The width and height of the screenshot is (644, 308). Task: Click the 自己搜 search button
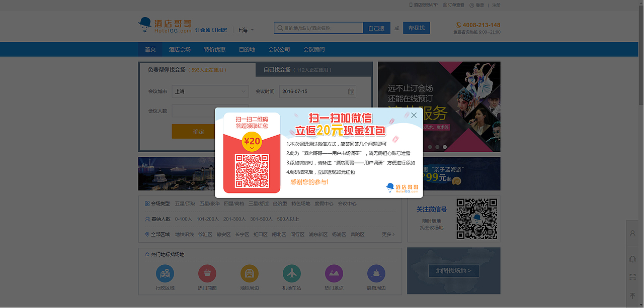(376, 28)
